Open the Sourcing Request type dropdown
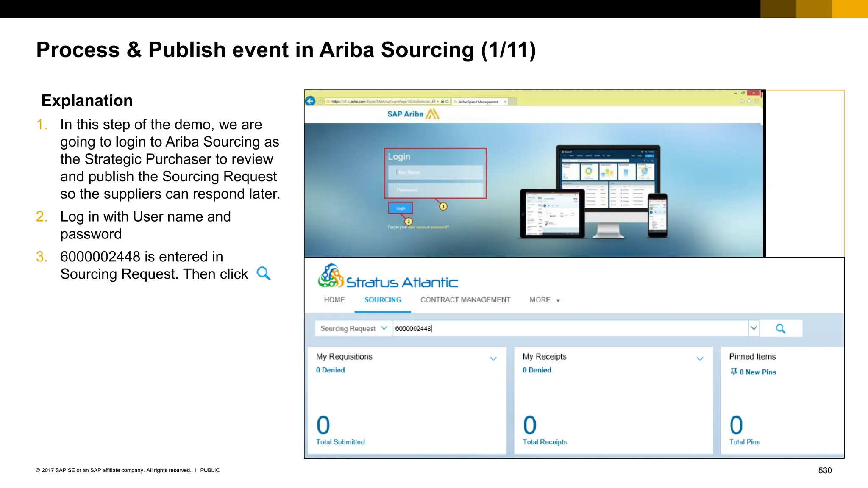The image size is (868, 488). pyautogui.click(x=353, y=329)
